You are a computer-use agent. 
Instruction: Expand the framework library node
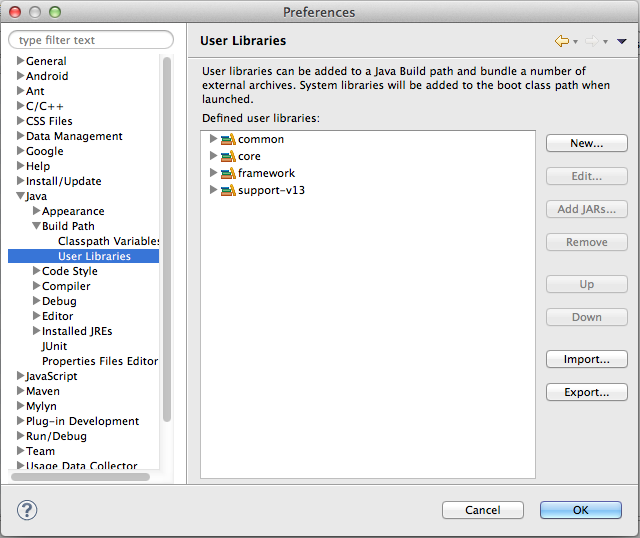(213, 173)
